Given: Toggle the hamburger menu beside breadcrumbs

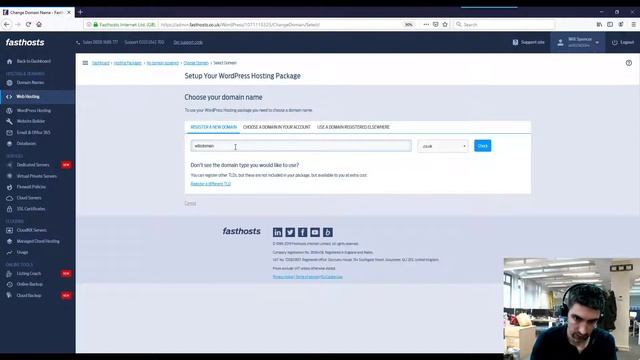Looking at the screenshot, I should click(x=85, y=63).
